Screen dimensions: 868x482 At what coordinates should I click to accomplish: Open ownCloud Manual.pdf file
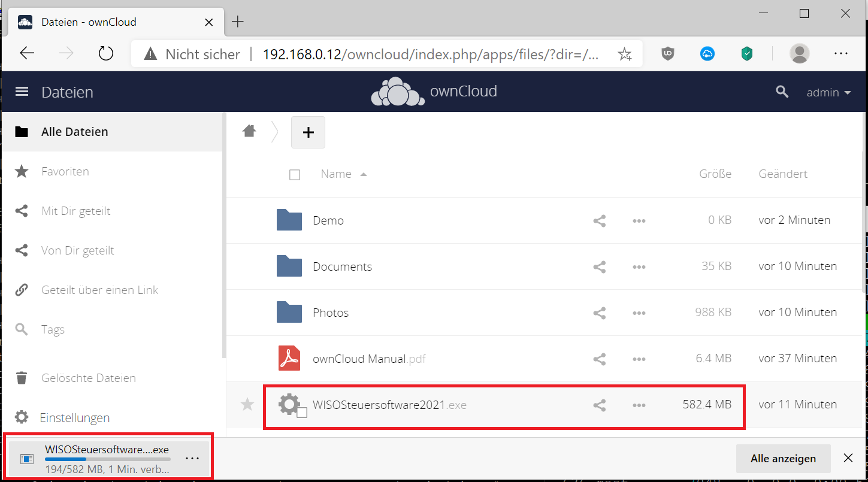pos(369,359)
